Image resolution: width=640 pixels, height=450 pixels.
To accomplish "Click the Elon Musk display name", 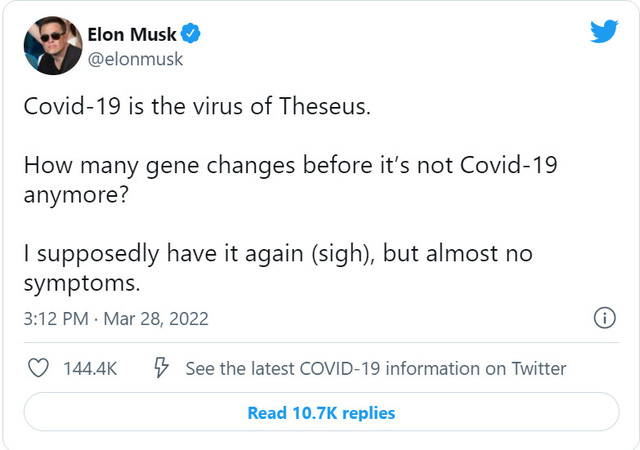I will pos(132,34).
